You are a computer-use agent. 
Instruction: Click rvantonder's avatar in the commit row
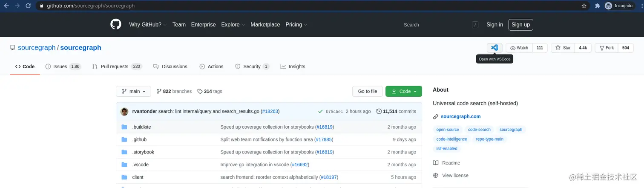point(124,111)
